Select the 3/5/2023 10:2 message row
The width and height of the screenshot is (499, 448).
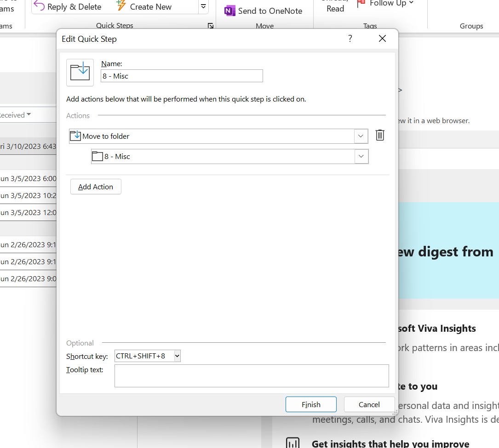pos(28,196)
